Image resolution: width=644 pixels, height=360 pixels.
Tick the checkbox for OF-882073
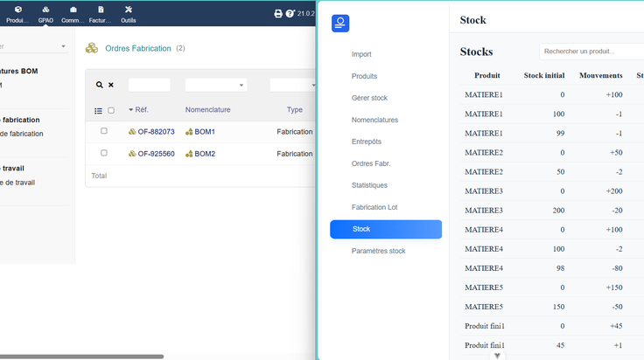point(104,131)
